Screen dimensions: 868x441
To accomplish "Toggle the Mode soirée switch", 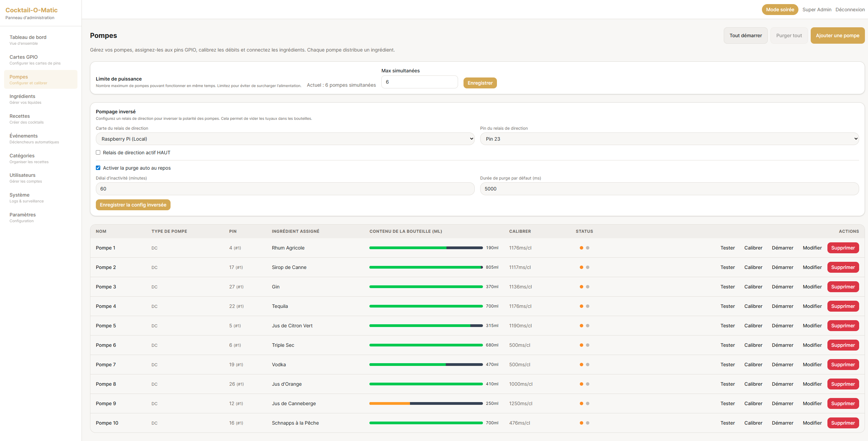I will point(780,10).
